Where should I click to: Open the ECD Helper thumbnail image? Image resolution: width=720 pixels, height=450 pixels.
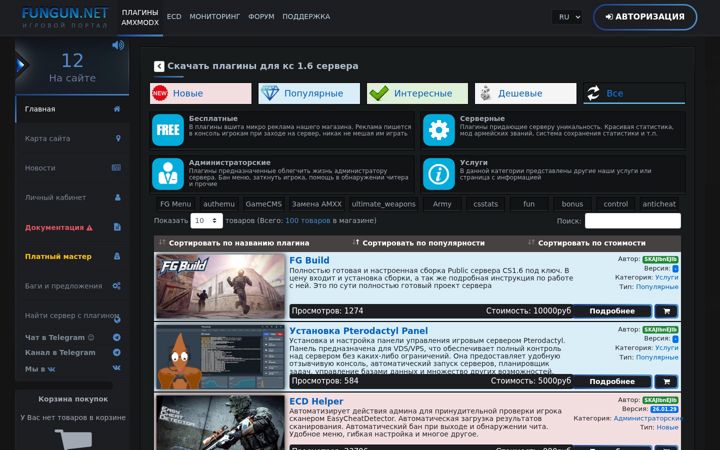220,422
